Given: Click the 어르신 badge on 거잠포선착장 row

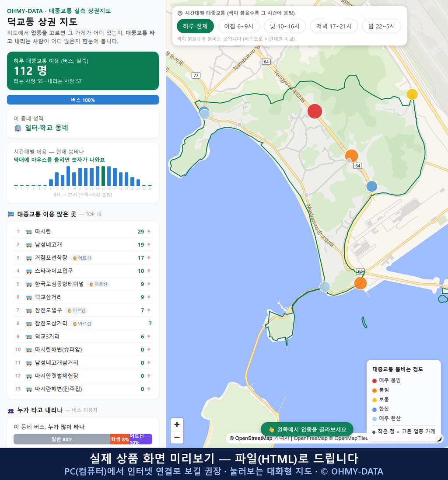Looking at the screenshot, I should pos(82,258).
